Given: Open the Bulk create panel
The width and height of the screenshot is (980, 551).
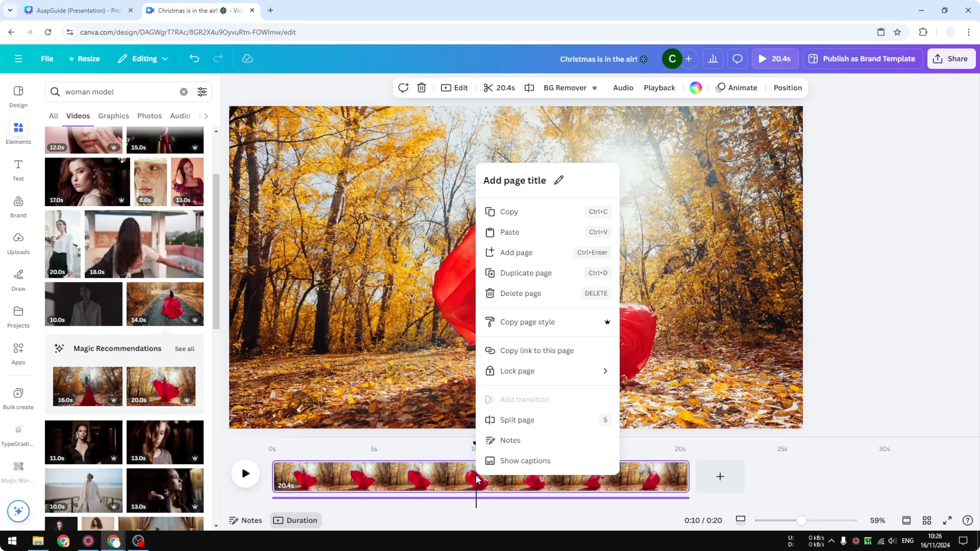Looking at the screenshot, I should pyautogui.click(x=18, y=397).
